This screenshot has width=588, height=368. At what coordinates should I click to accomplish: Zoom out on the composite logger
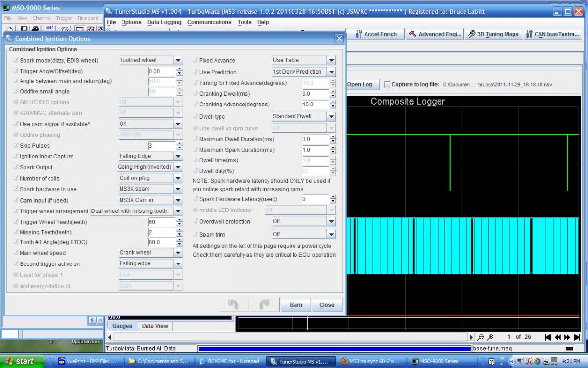click(481, 337)
